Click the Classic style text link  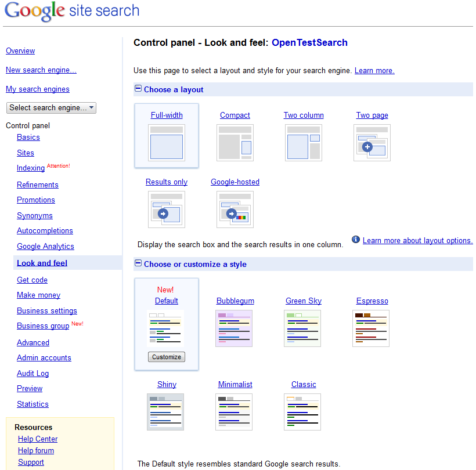pyautogui.click(x=304, y=384)
